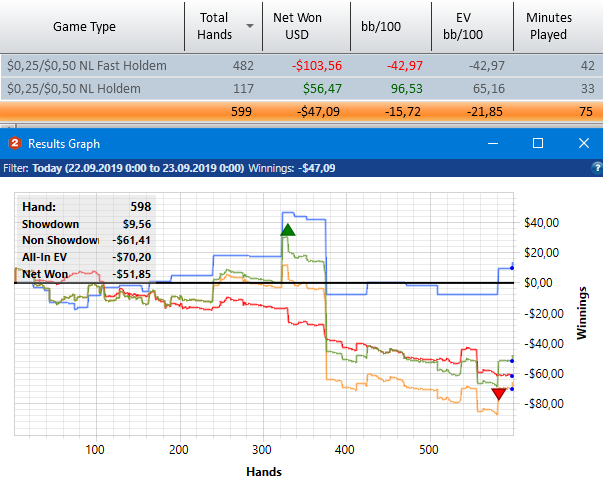The height and width of the screenshot is (483, 603).
Task: Click the -42,97 red bb/100 cell
Action: pyautogui.click(x=405, y=66)
